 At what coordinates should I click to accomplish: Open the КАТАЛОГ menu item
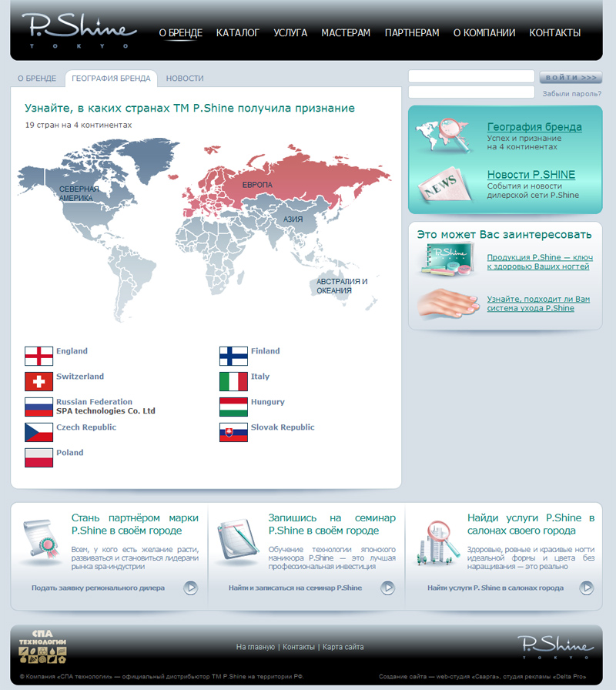click(238, 33)
